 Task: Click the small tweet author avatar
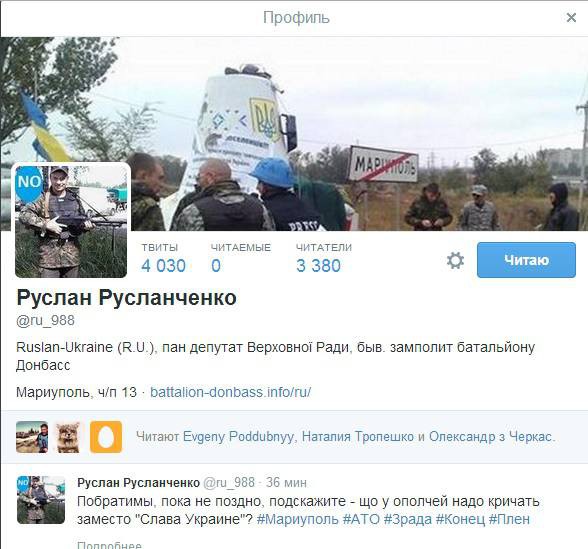click(41, 500)
